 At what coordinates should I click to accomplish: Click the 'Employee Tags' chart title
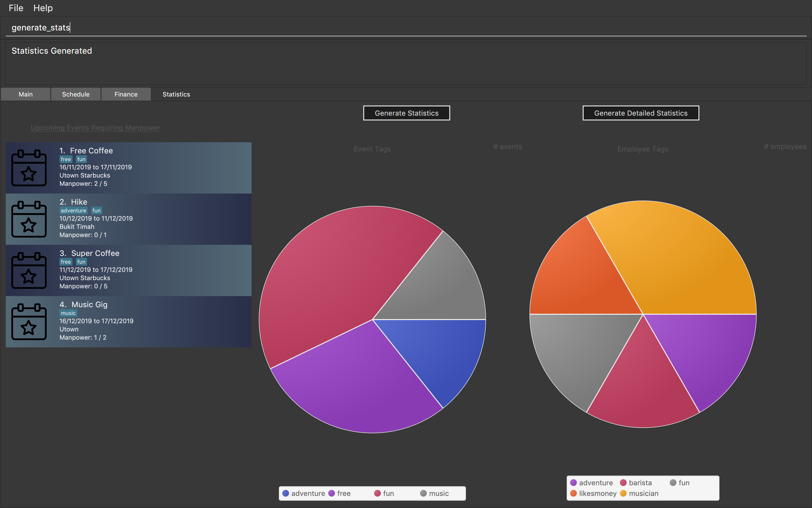pyautogui.click(x=643, y=149)
